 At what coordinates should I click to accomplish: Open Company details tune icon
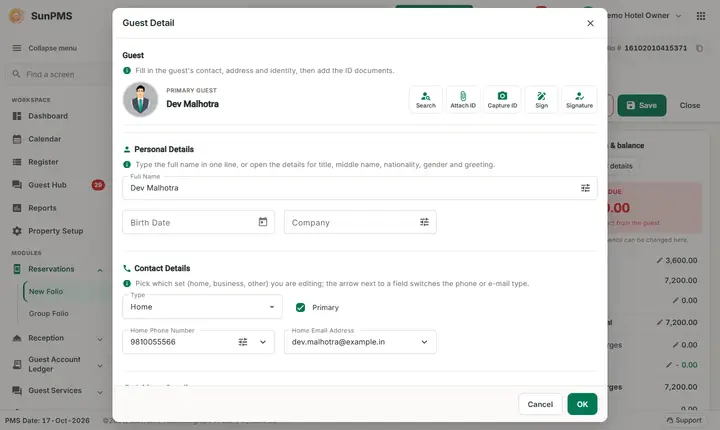click(x=424, y=222)
